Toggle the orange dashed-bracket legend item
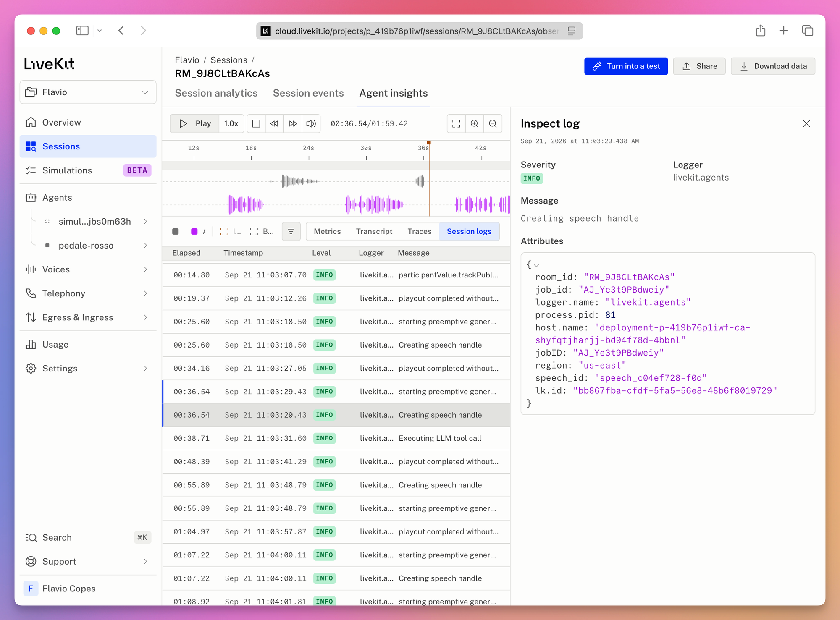The image size is (840, 620). click(x=231, y=231)
